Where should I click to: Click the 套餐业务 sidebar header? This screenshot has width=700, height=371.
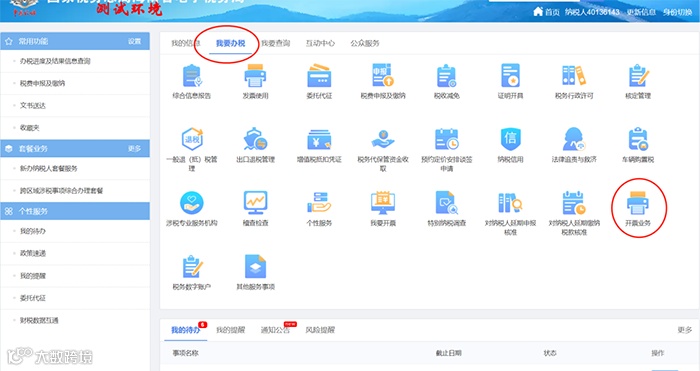click(75, 148)
